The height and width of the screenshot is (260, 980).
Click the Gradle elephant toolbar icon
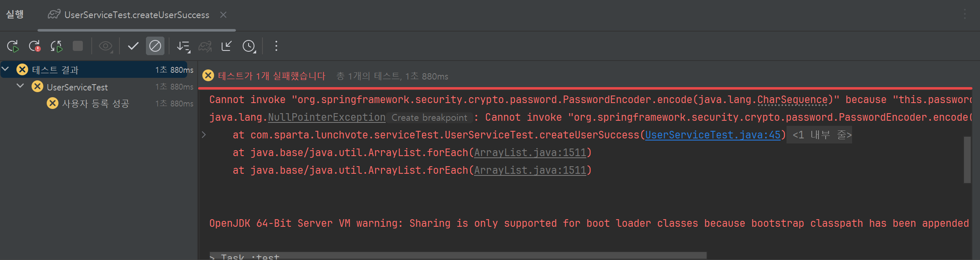click(x=205, y=46)
